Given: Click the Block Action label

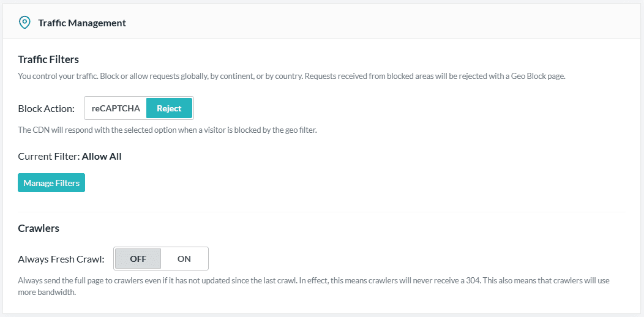Looking at the screenshot, I should 47,109.
